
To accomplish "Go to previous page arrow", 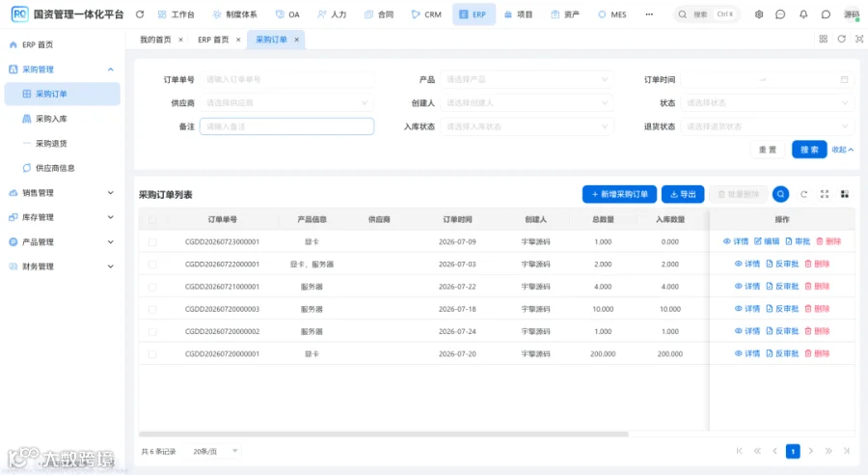I will pos(775,451).
